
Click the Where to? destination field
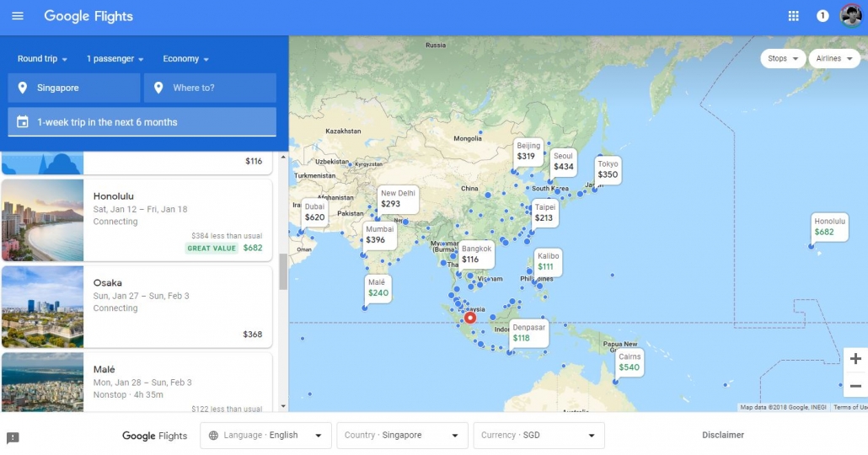[211, 88]
